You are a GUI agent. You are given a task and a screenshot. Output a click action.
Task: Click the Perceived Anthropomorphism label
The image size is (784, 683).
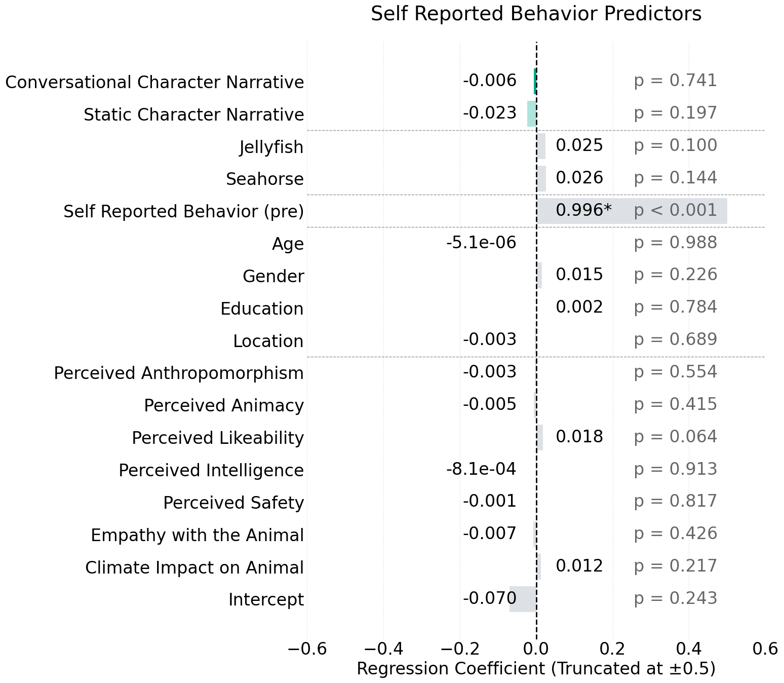pyautogui.click(x=179, y=373)
